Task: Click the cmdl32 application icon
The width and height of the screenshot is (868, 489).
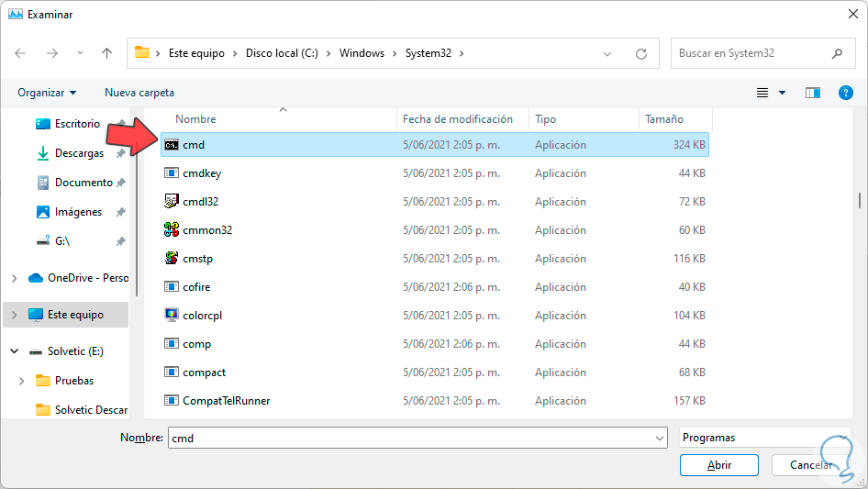Action: click(x=171, y=202)
